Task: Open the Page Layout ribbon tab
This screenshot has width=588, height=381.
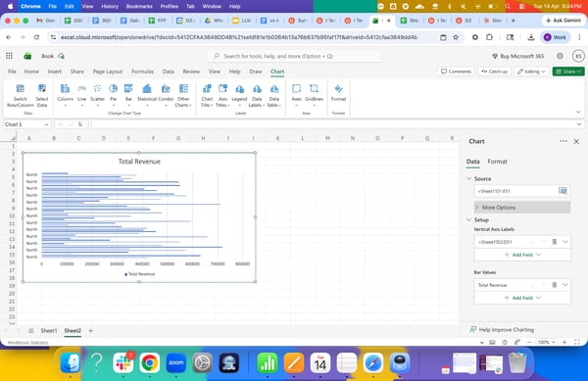Action: point(108,71)
